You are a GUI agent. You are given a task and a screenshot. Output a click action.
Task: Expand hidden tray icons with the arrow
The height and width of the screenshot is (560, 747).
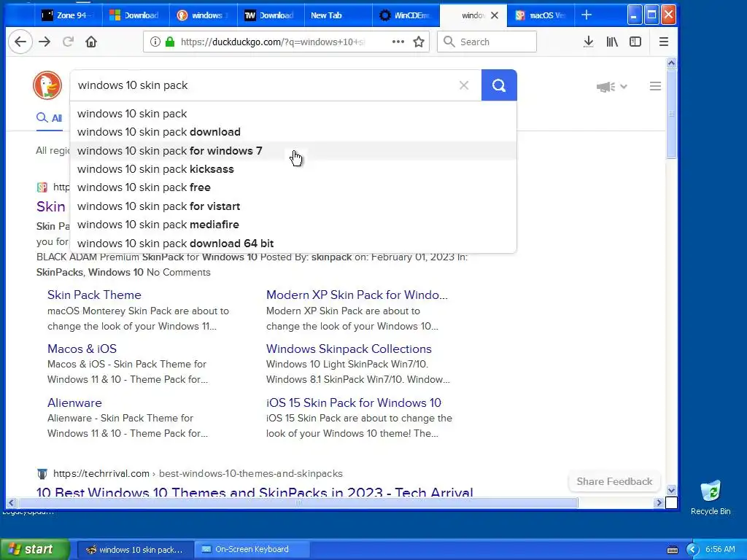pos(692,550)
